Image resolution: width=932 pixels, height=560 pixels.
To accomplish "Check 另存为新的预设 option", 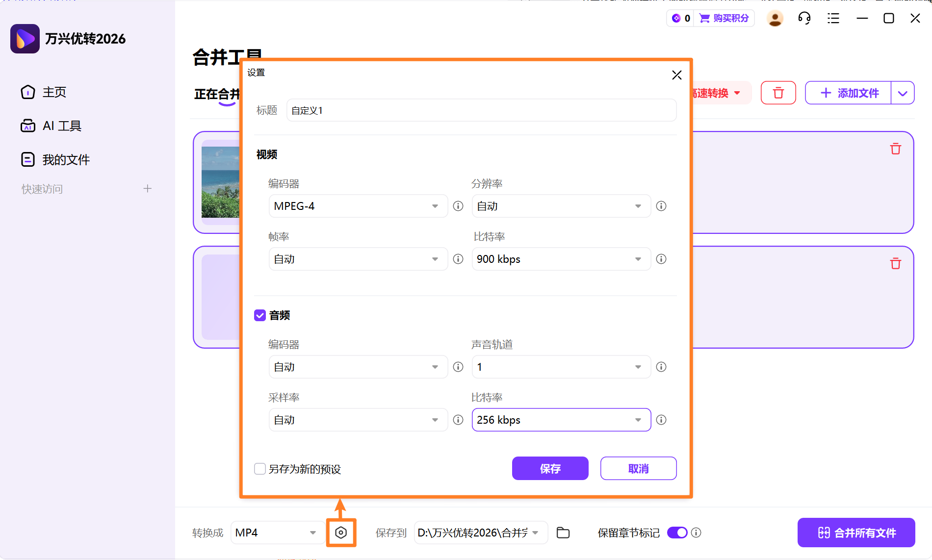I will pos(259,469).
